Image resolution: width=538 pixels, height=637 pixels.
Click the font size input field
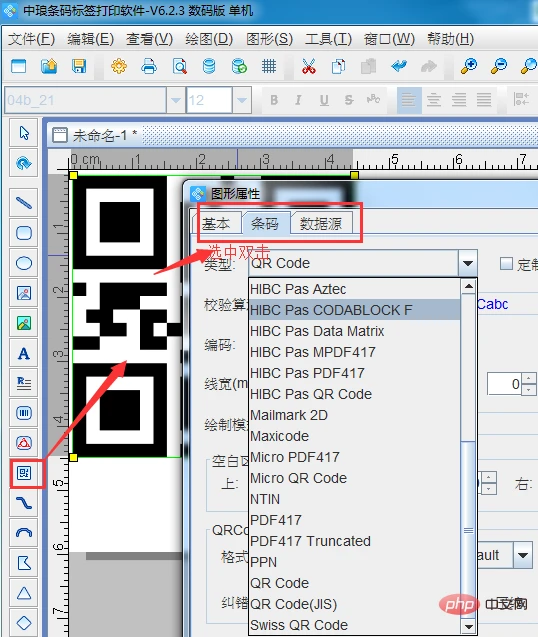(x=209, y=100)
